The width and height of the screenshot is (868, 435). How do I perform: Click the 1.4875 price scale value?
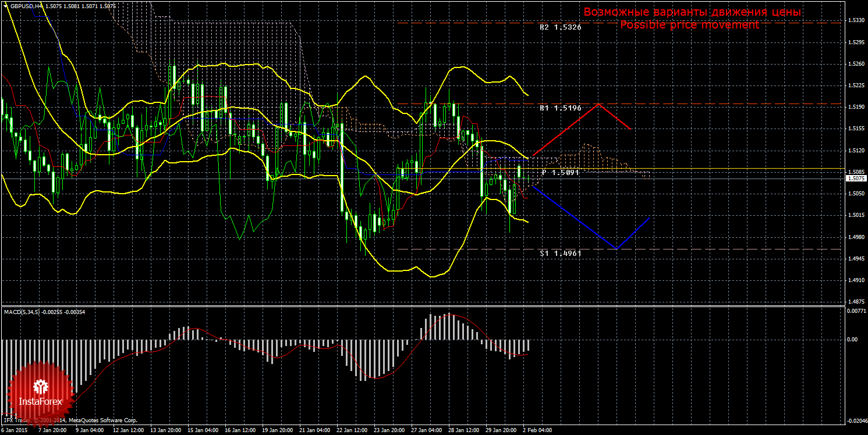(x=855, y=301)
